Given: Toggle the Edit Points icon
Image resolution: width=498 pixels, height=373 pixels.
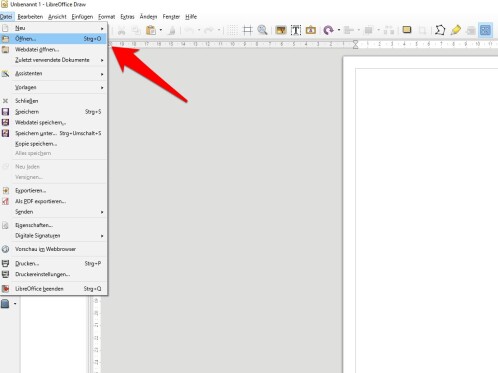Looking at the screenshot, I should (440, 30).
